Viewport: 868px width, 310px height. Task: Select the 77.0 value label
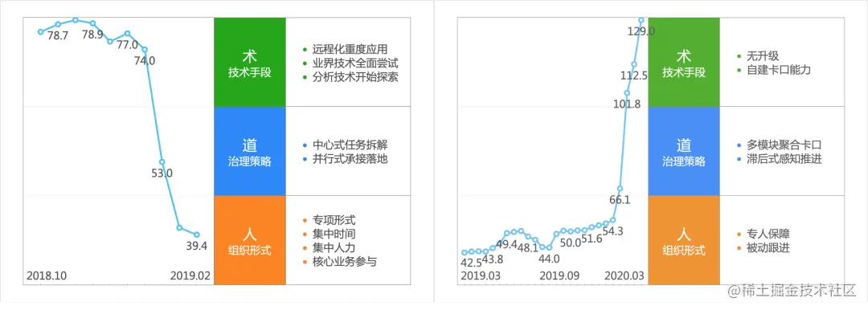(x=127, y=45)
